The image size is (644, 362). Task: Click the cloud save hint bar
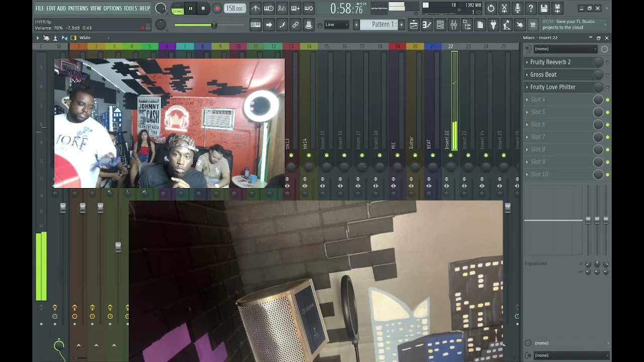(x=573, y=25)
